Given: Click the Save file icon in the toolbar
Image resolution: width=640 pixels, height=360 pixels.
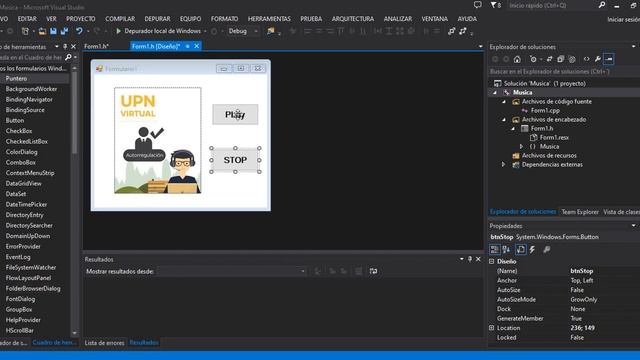Looking at the screenshot, I should click(53, 31).
